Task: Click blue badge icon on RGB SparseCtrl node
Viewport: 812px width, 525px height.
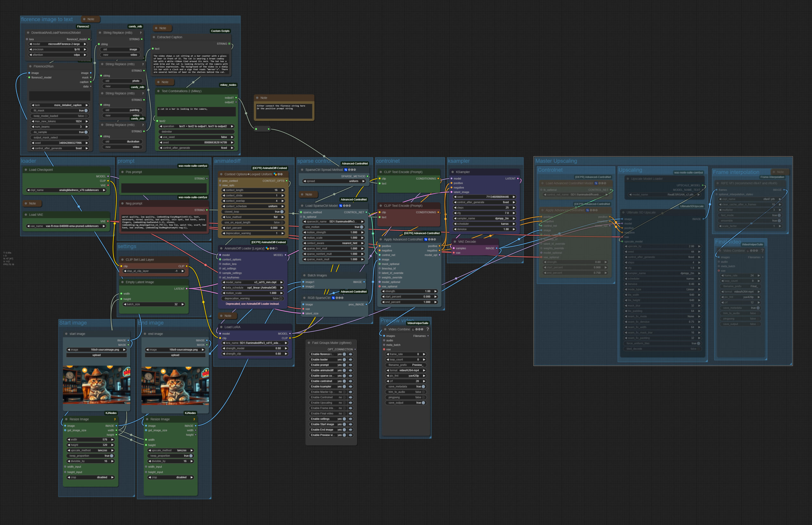Action: point(333,298)
